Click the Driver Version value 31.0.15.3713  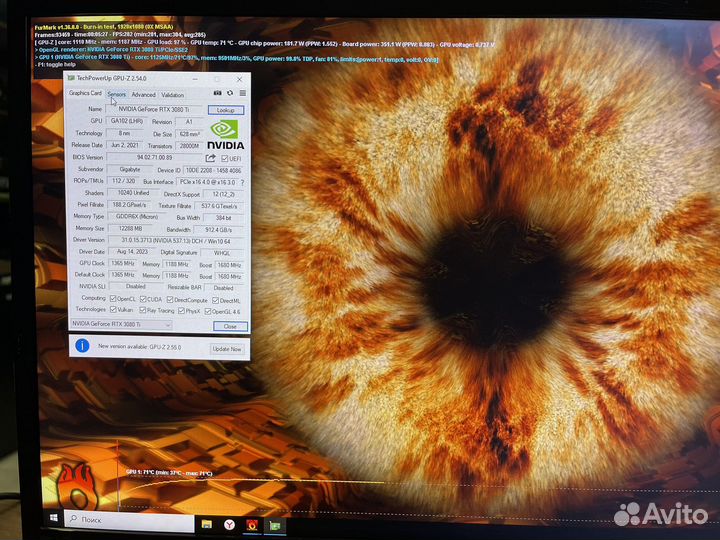pyautogui.click(x=176, y=241)
